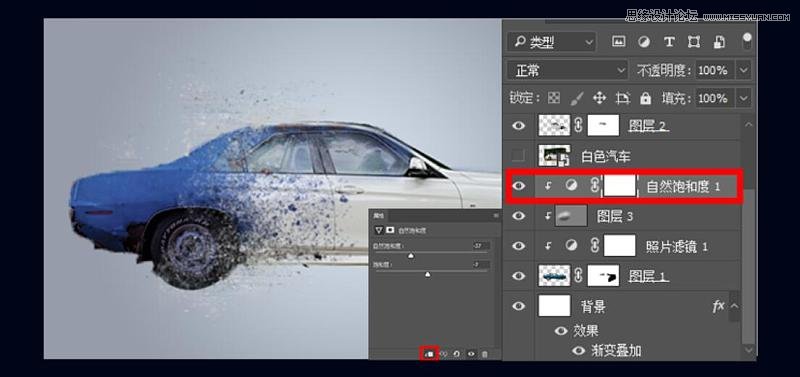Collapse the 背景 layer effects arrow
The image size is (800, 377).
(734, 306)
